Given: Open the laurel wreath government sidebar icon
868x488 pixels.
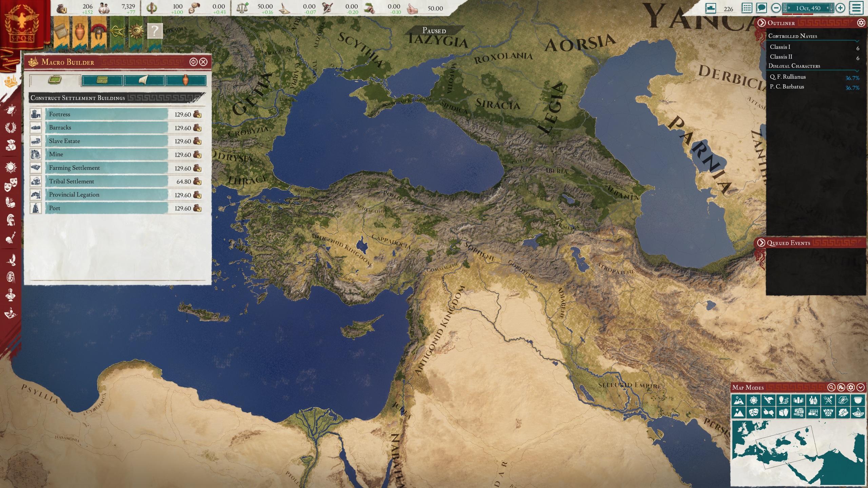Looking at the screenshot, I should (x=11, y=127).
